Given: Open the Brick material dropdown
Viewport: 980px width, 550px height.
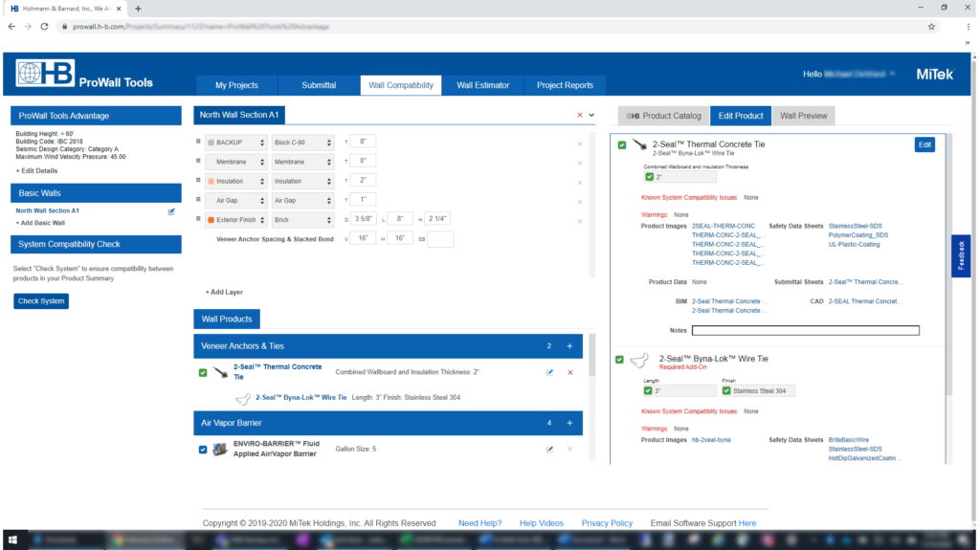Looking at the screenshot, I should click(x=302, y=220).
